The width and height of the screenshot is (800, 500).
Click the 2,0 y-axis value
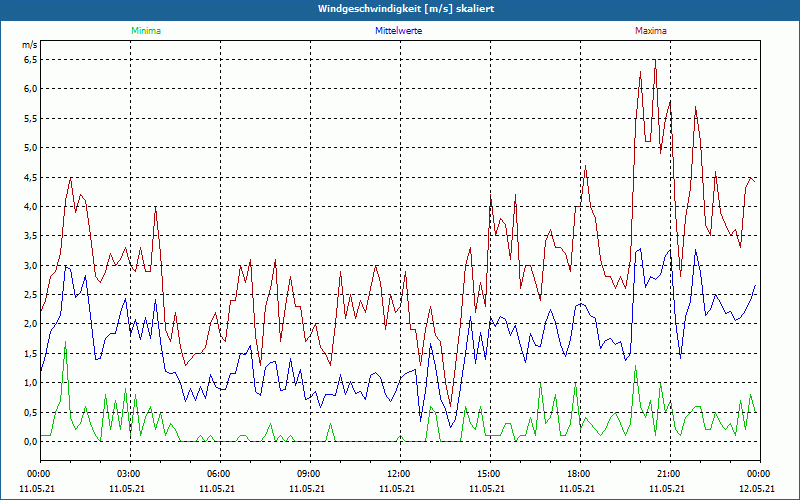pos(31,324)
